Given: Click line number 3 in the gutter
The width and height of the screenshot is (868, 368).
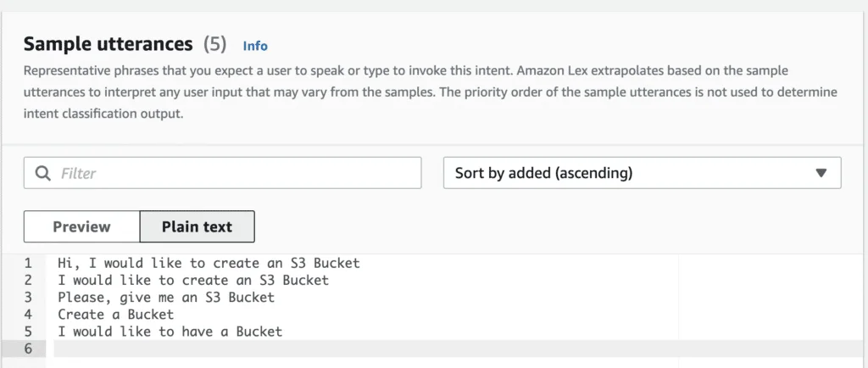Looking at the screenshot, I should (x=28, y=297).
